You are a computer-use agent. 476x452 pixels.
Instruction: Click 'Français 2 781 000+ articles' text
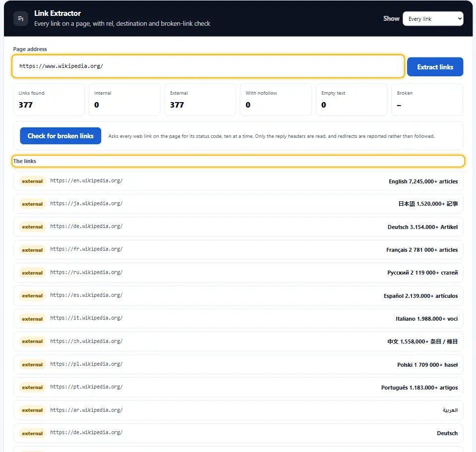click(x=422, y=250)
